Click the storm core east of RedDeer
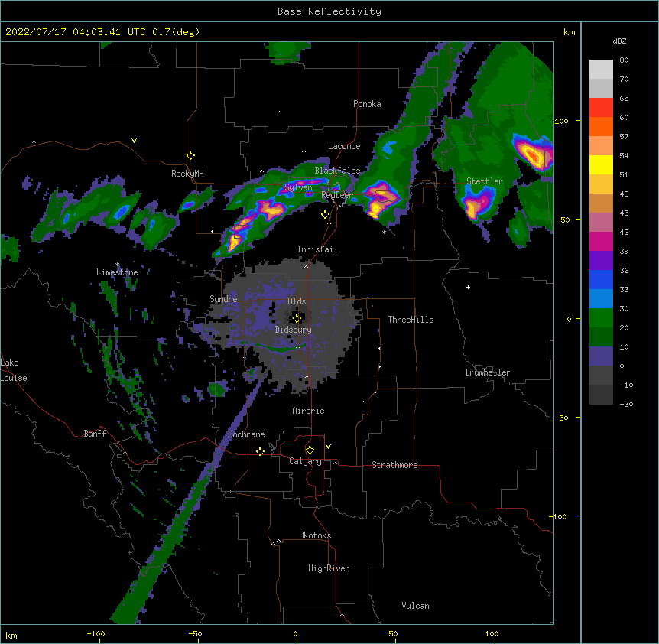The image size is (659, 644). pos(379,199)
